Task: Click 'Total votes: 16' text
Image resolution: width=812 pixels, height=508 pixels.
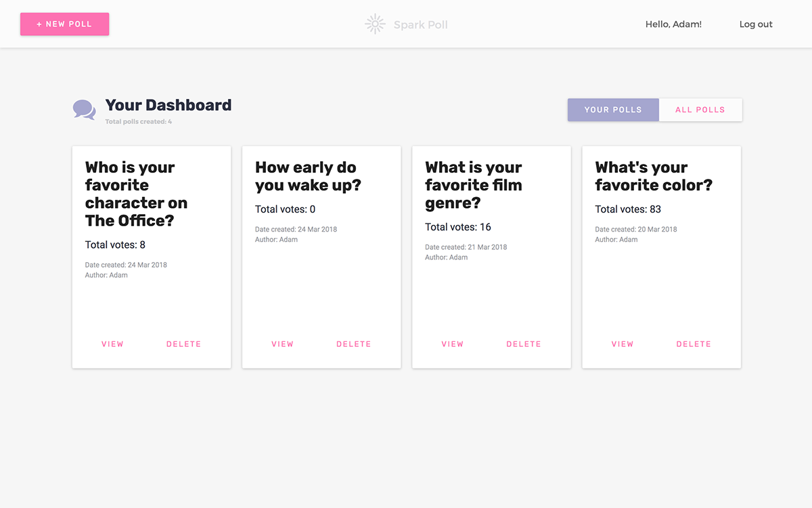Action: 458,227
